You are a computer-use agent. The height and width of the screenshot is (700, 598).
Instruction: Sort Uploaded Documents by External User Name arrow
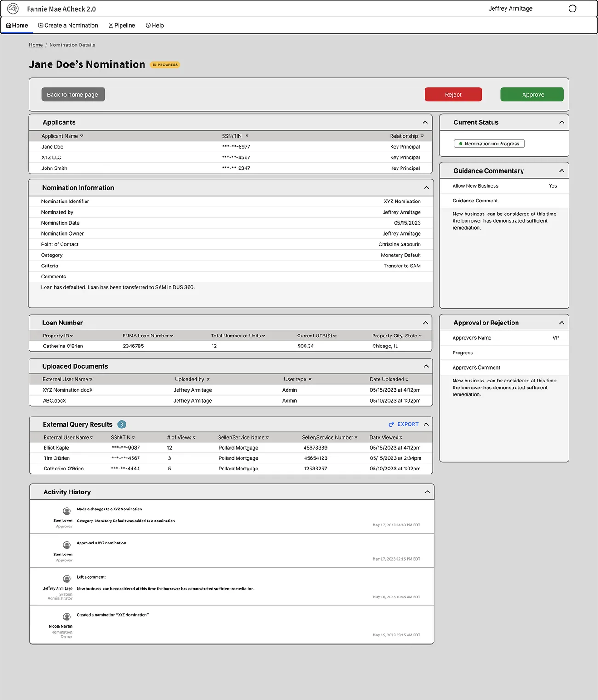click(x=91, y=380)
